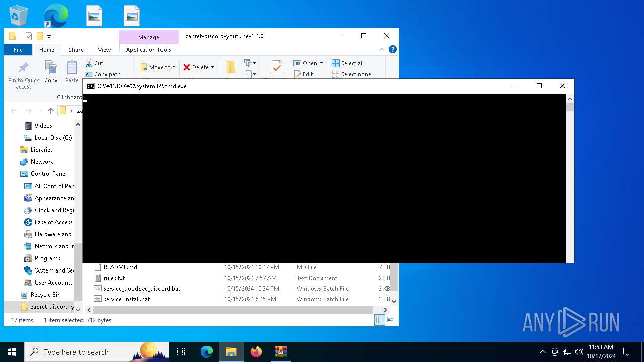
Task: Click Select none in Explorer ribbon
Action: (x=352, y=74)
